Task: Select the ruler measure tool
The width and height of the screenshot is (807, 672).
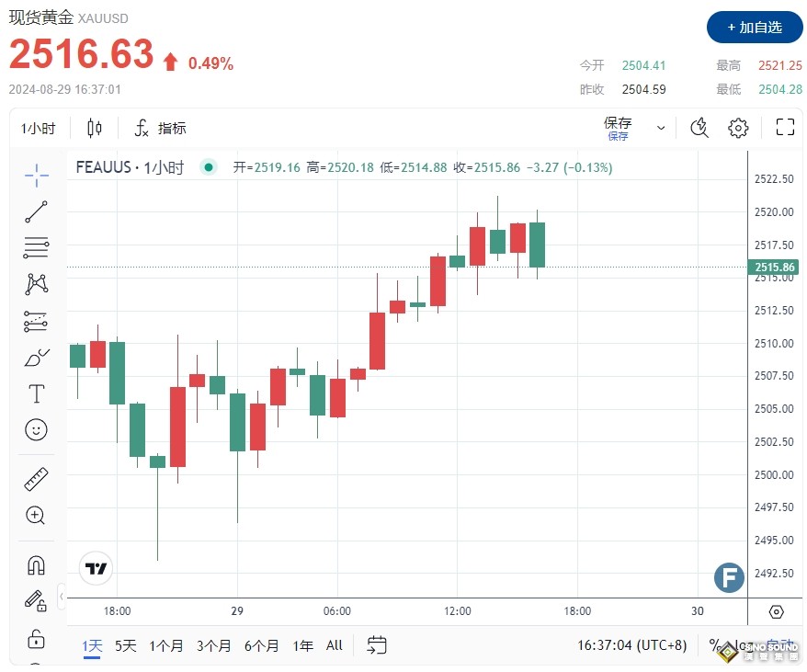Action: [36, 479]
